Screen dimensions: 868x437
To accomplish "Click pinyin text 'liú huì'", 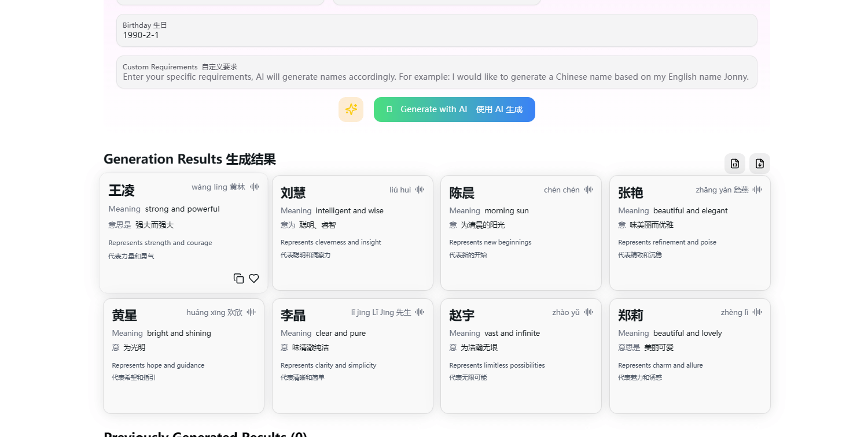I will tap(400, 190).
